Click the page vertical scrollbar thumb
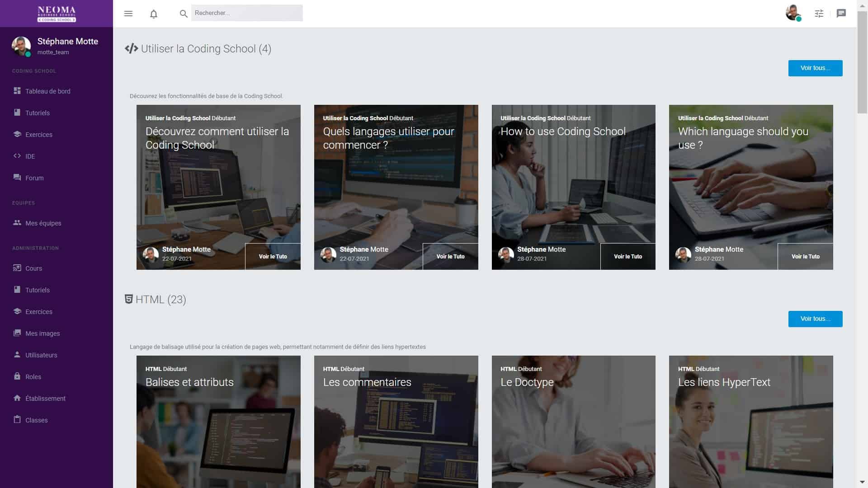The height and width of the screenshot is (488, 868). coord(862,63)
